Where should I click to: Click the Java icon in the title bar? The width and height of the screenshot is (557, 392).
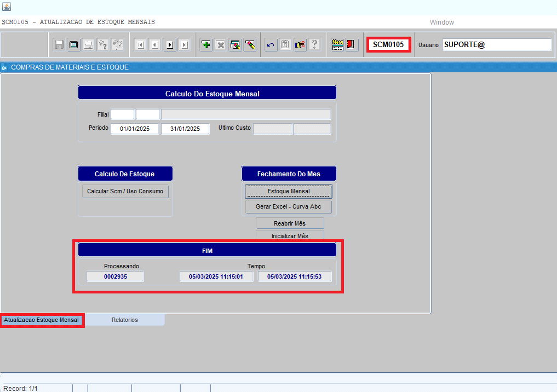[7, 7]
